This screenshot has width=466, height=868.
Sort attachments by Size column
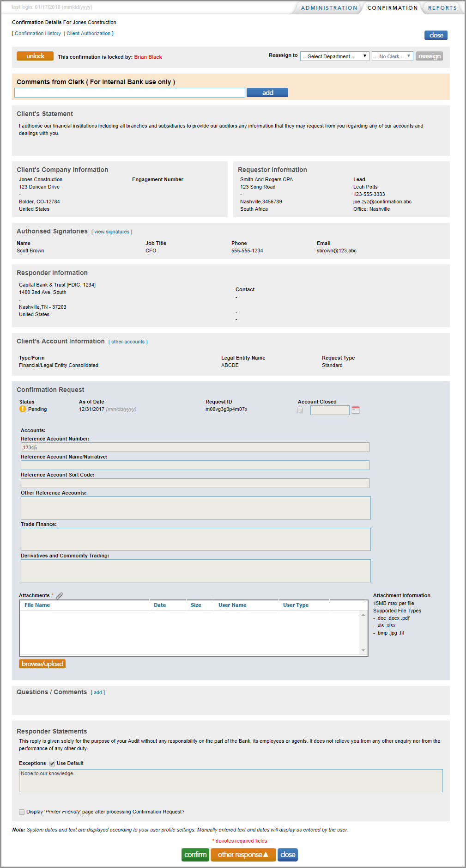click(196, 605)
